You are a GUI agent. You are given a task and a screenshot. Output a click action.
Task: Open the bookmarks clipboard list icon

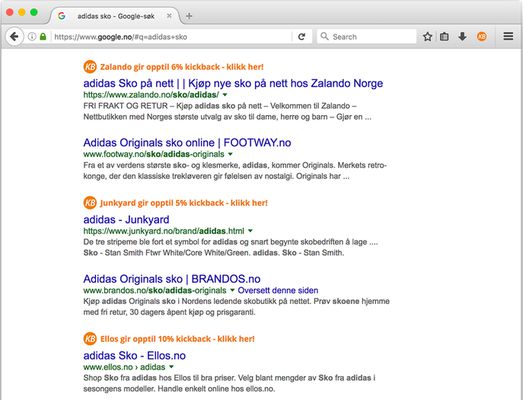pos(444,37)
